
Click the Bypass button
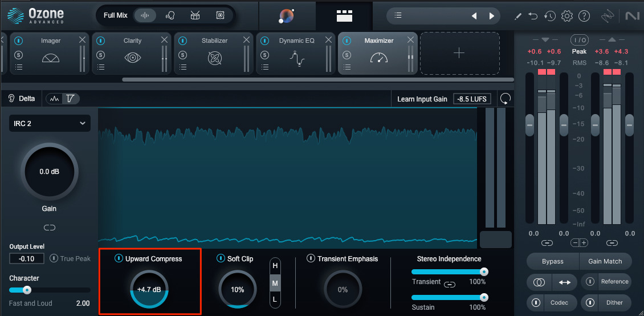tap(552, 261)
